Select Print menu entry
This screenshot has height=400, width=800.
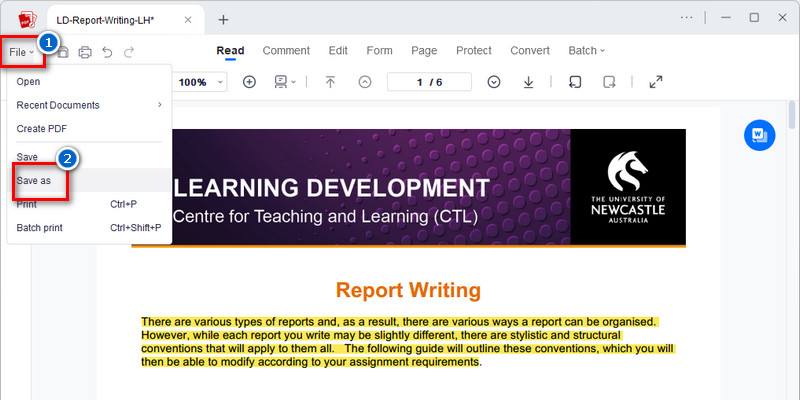coord(89,204)
